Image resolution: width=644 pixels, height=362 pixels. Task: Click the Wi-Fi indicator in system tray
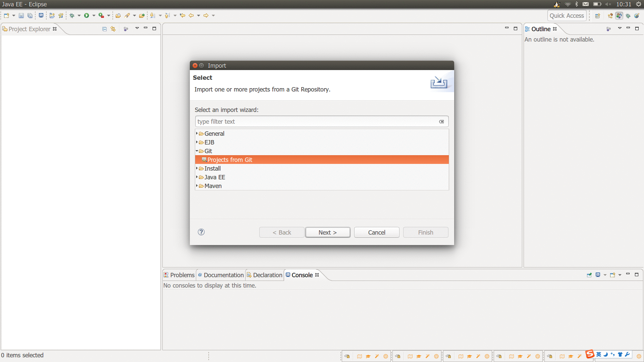(x=568, y=4)
